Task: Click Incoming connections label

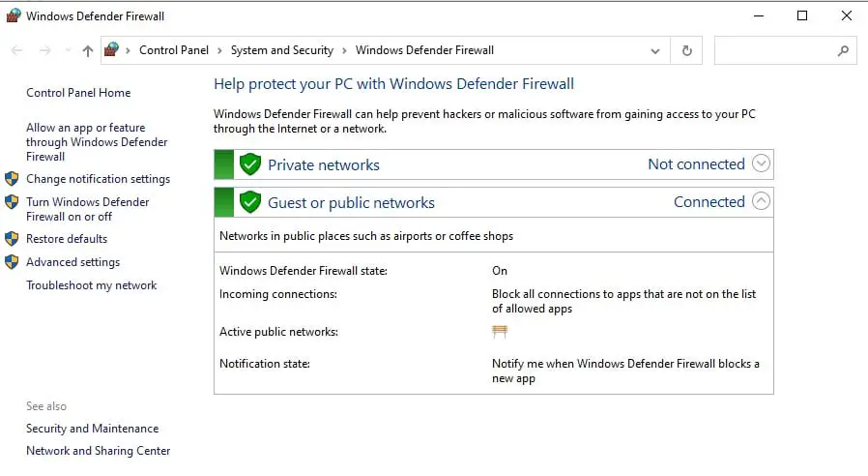Action: (277, 294)
